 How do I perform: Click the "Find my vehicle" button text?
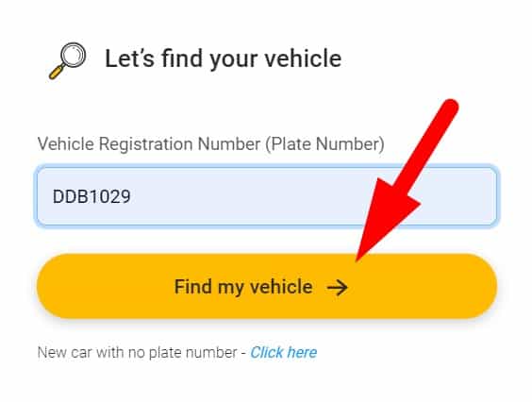point(243,287)
